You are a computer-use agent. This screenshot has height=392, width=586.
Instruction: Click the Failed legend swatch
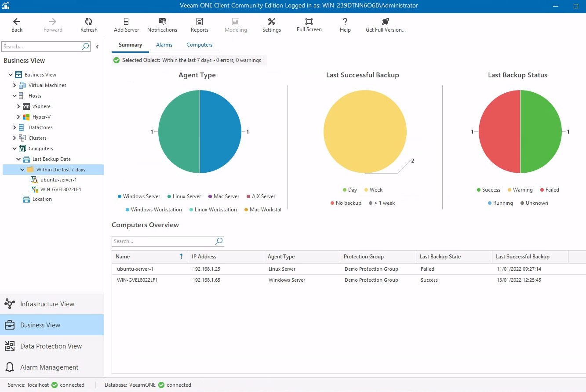(x=542, y=190)
